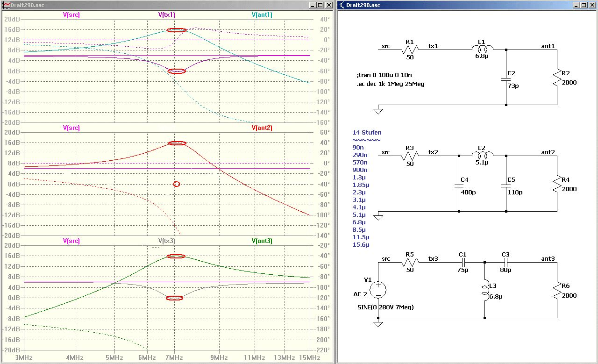Click the V(ant1) trace label
Screen dimensions: 598x364
click(262, 14)
